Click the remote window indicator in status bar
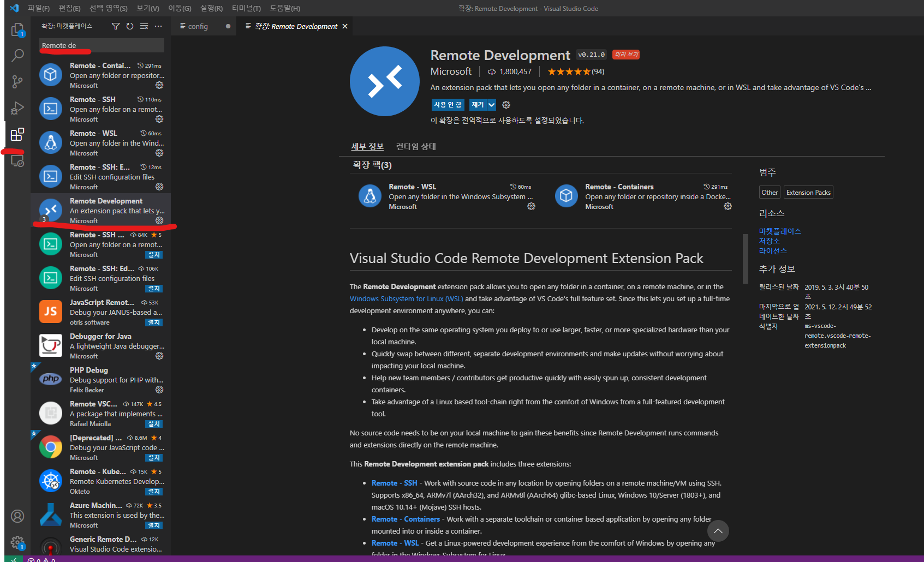 point(14,559)
